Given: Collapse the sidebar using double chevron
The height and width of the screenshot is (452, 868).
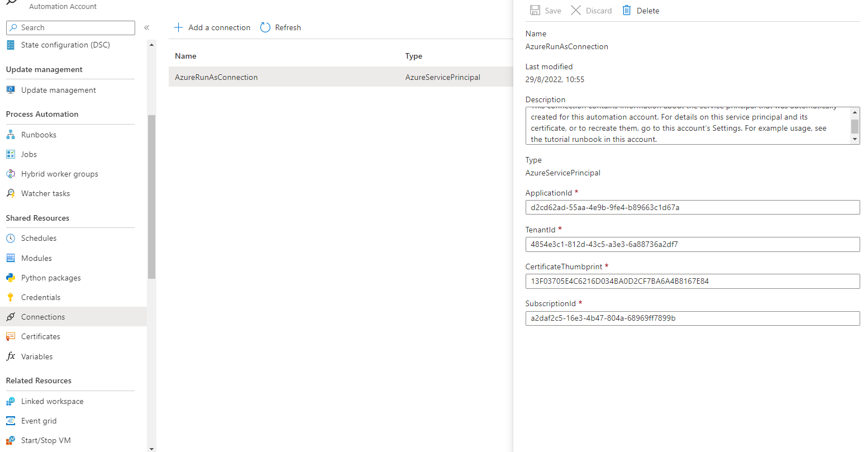Looking at the screenshot, I should [147, 27].
